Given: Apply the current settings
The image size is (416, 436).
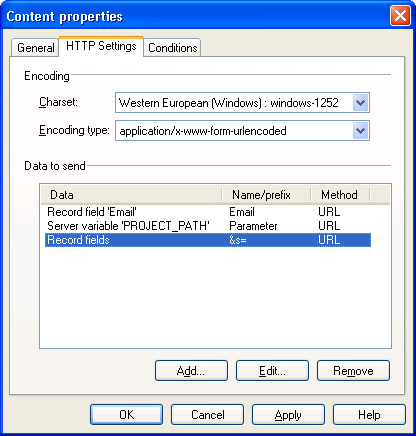Looking at the screenshot, I should [288, 415].
